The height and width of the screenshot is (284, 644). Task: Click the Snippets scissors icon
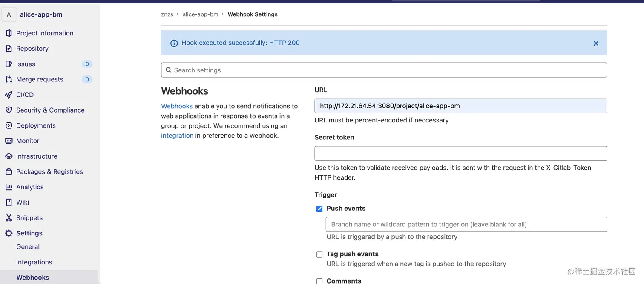point(9,218)
